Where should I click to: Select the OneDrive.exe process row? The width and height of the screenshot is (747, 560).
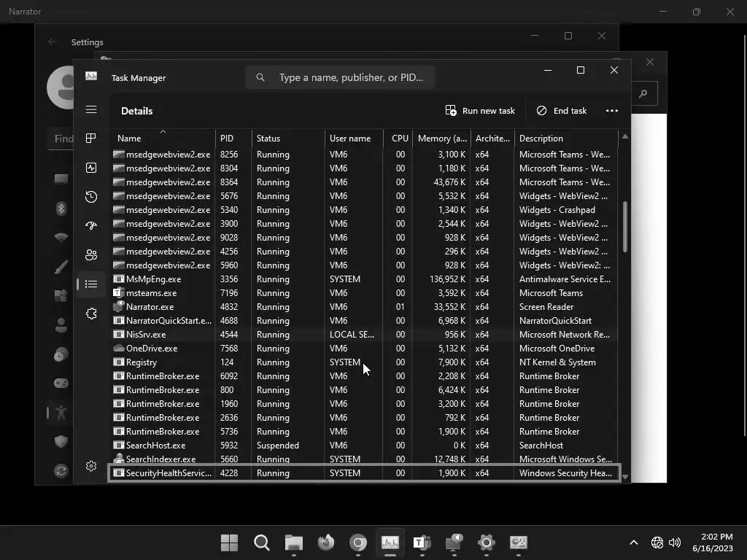click(x=364, y=348)
